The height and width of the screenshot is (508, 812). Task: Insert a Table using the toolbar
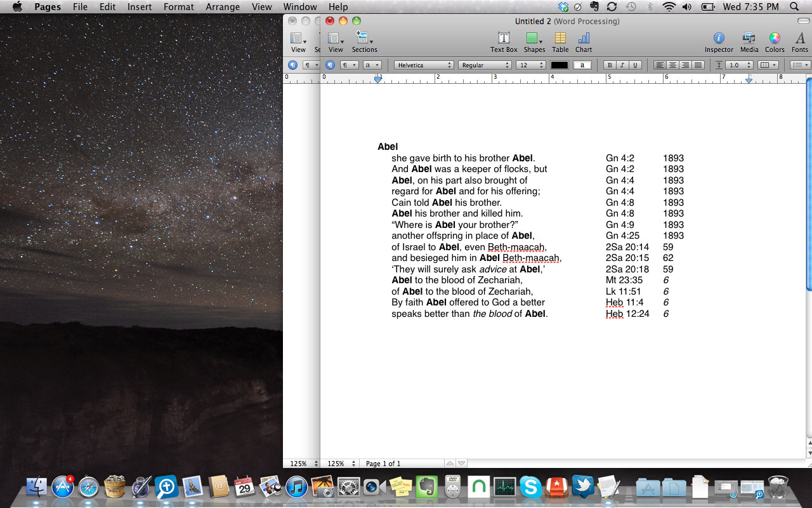[x=560, y=42]
